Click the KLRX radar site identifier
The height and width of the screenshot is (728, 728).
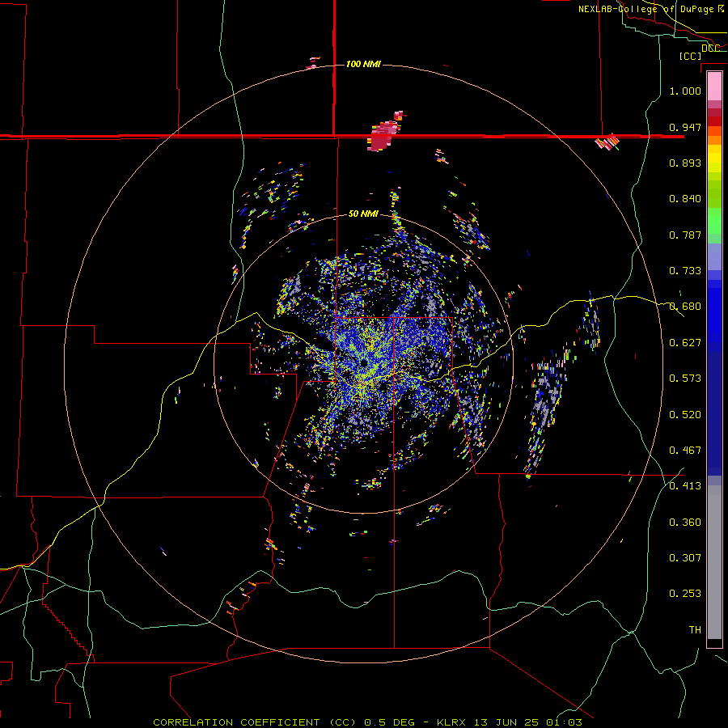(x=452, y=722)
